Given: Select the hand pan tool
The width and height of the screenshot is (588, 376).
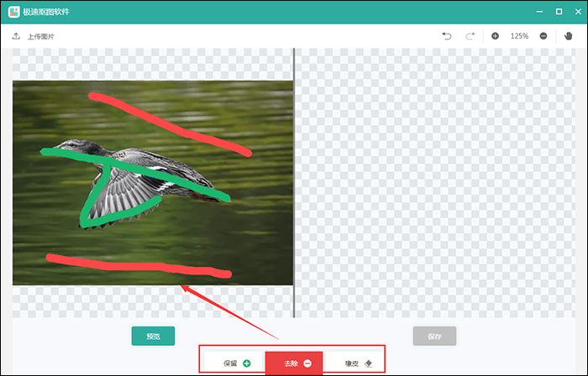Looking at the screenshot, I should pos(568,36).
